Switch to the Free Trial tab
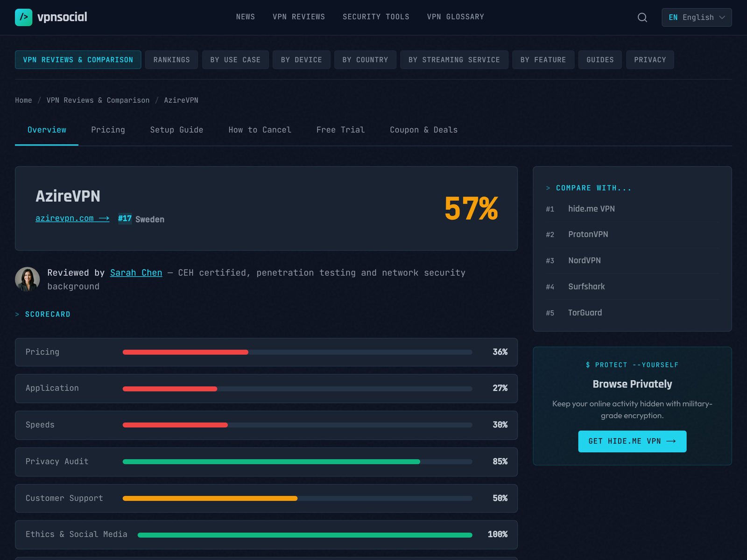Viewport: 747px width, 560px height. [340, 130]
